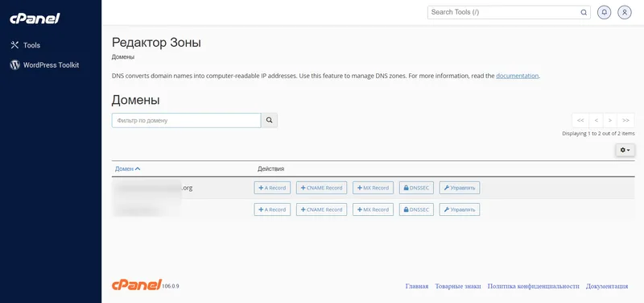Open the documentation link in description
644x303 pixels.
pyautogui.click(x=517, y=76)
